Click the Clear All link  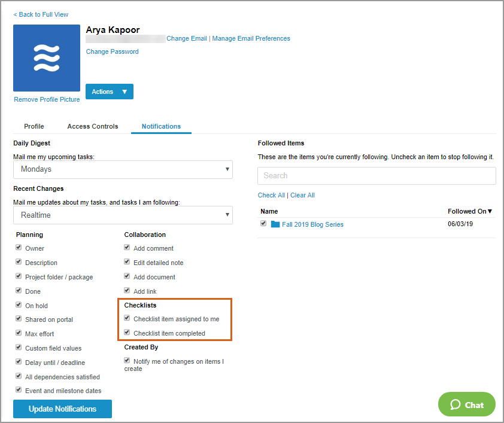pyautogui.click(x=302, y=195)
